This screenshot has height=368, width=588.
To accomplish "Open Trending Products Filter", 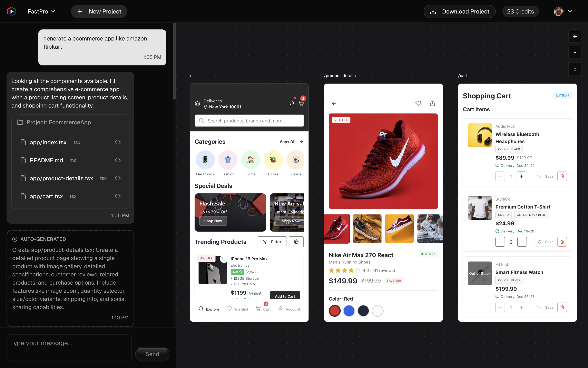I will tap(272, 242).
